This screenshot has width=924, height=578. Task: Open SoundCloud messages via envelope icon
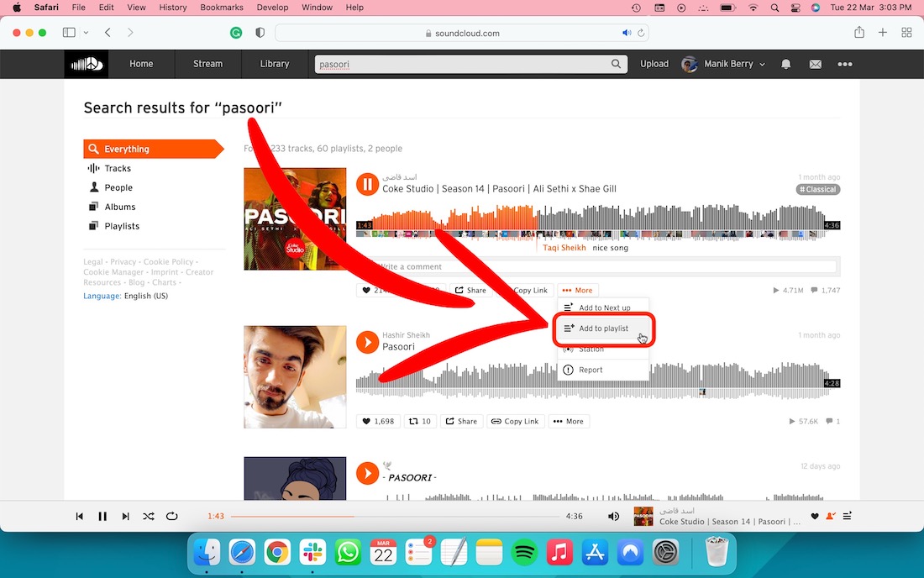coord(815,64)
